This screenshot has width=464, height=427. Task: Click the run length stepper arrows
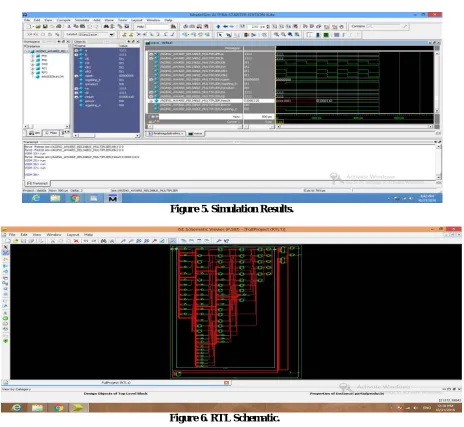click(269, 26)
